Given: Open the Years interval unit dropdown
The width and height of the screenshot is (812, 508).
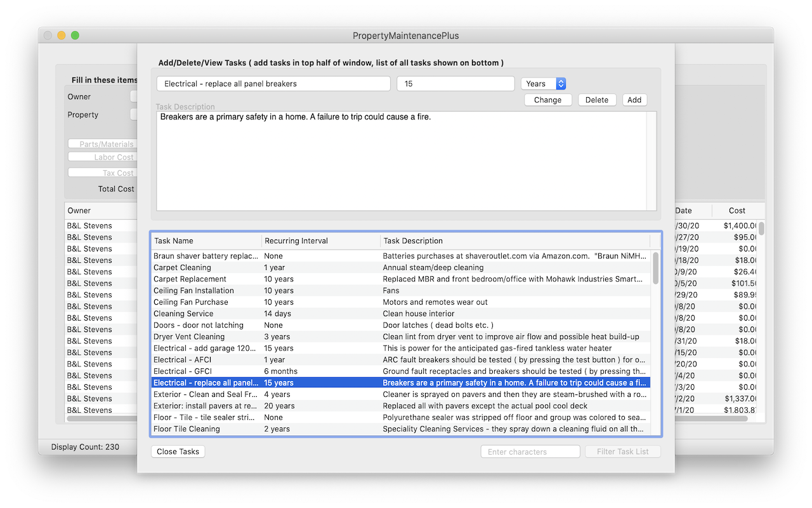Looking at the screenshot, I should pos(543,84).
